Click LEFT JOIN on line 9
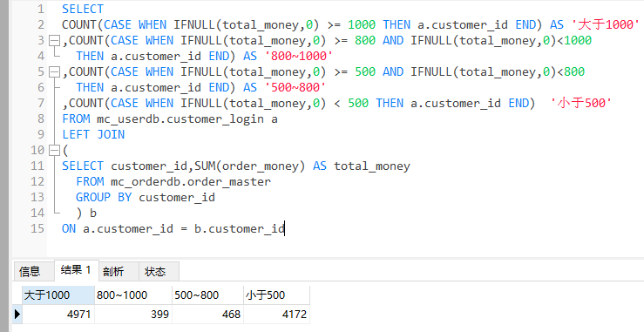644x332 pixels. [x=93, y=135]
